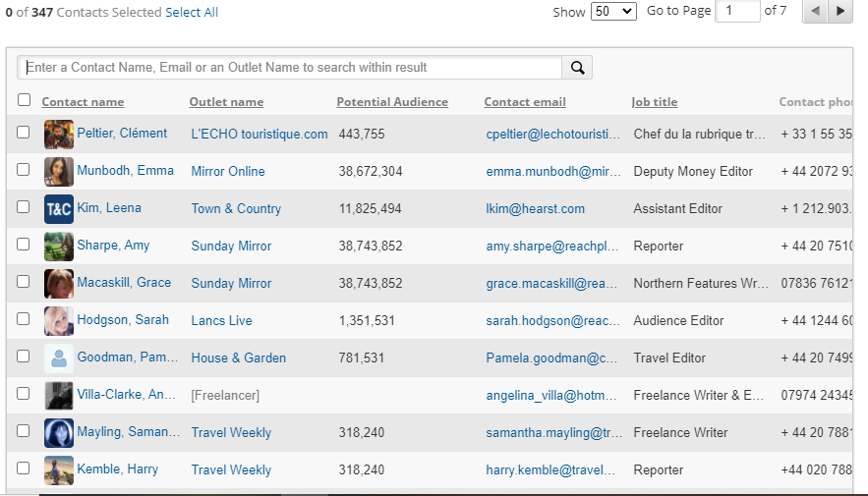Click Emma Munbodh's profile photo

coord(59,172)
